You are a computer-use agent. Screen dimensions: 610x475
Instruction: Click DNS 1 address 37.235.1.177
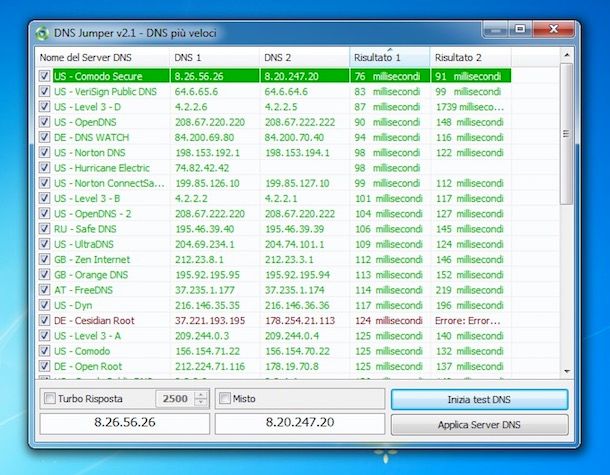tap(205, 290)
